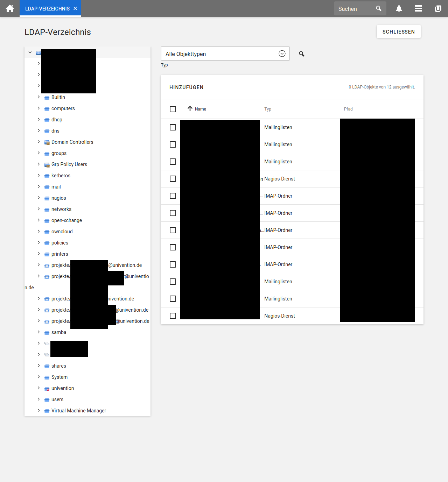
Task: Click the home icon in top bar
Action: [x=10, y=8]
